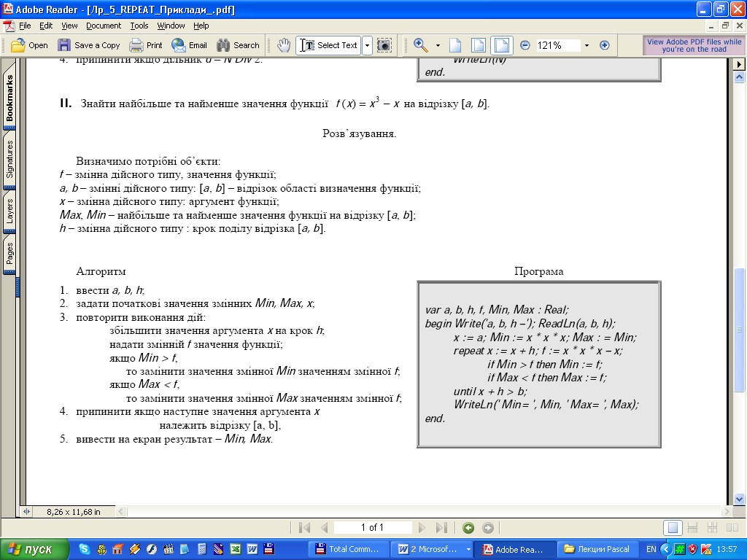Click the '1 of 1' page number field
747x560 pixels.
373,528
